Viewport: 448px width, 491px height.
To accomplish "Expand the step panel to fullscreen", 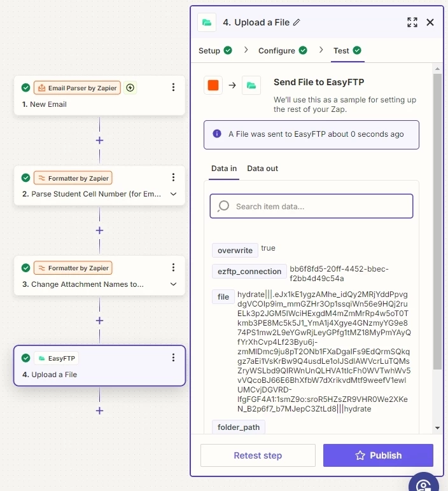I will click(x=412, y=22).
